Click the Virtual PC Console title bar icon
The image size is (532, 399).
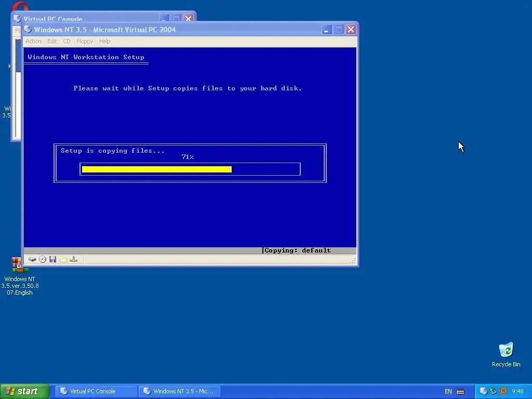[x=17, y=19]
